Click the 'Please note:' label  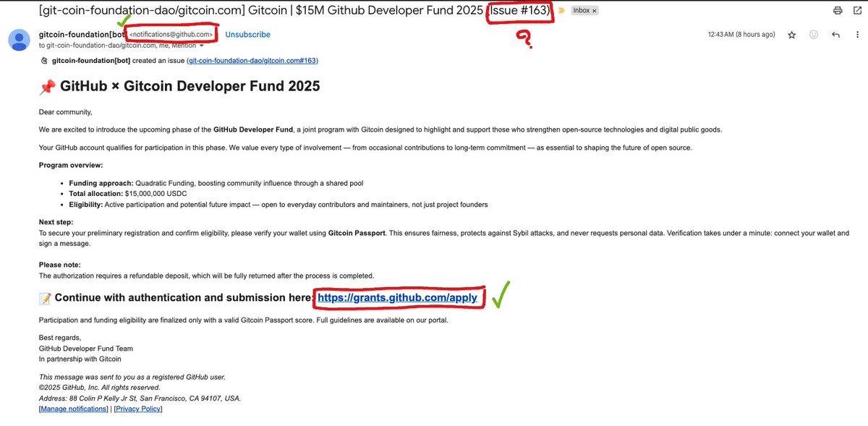click(60, 265)
